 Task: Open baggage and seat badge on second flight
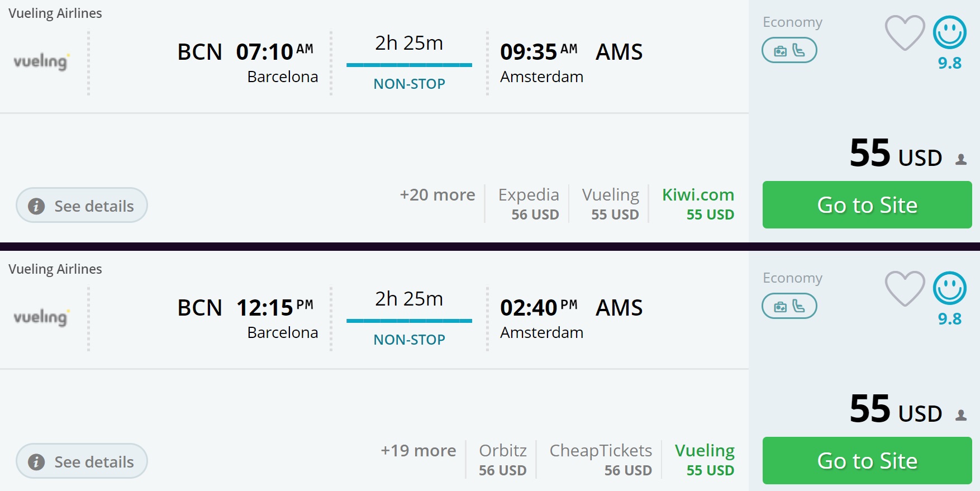(789, 307)
